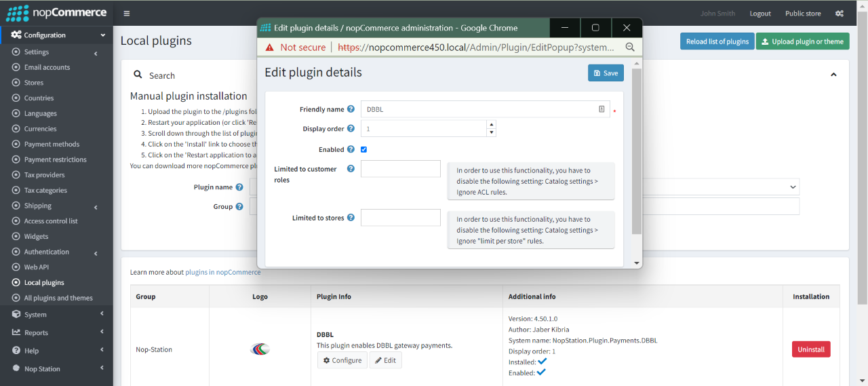Open the dropdown arrow on main page

pyautogui.click(x=793, y=187)
